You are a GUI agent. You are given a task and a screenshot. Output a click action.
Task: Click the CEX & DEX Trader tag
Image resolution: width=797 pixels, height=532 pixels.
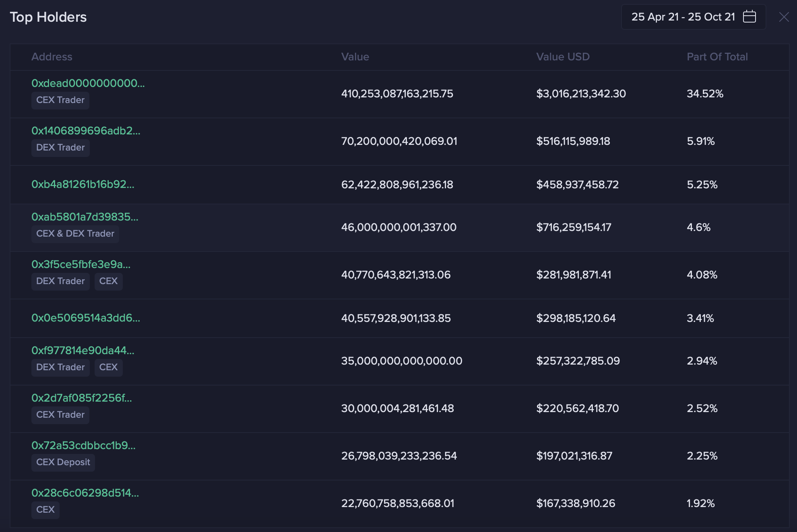pos(75,234)
